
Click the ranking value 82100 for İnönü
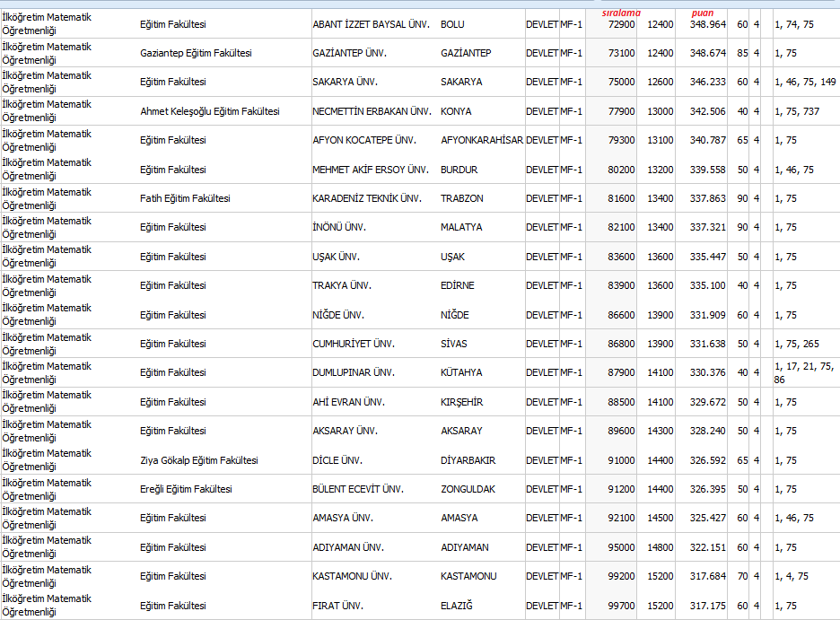tap(621, 227)
